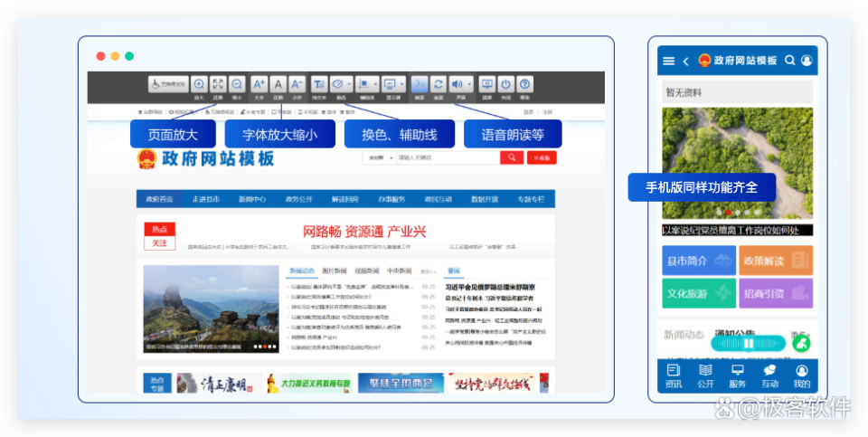Viewport: 868px width, 437px height.
Task: Open the 辅助线 dropdown arrow
Action: [x=376, y=84]
